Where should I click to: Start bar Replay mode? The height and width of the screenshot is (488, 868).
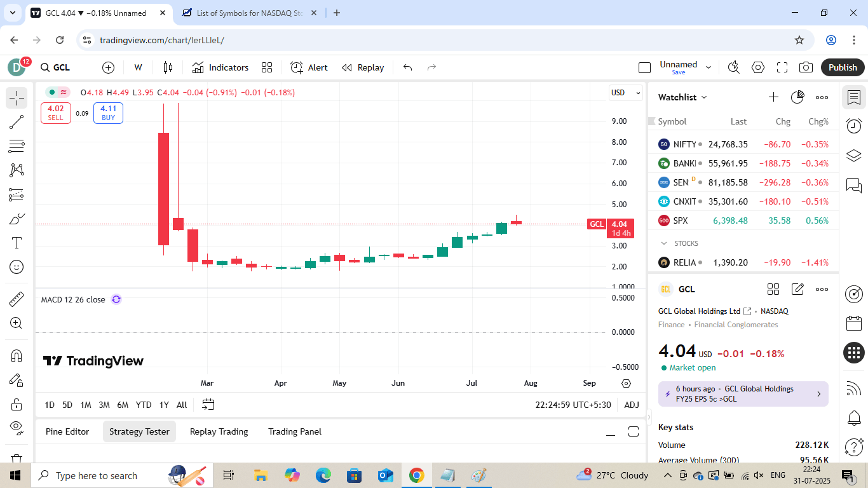(x=363, y=67)
